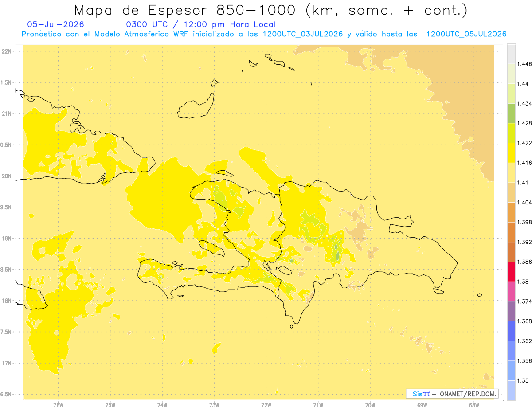Select the red swatch between 1.38 and 1.386
Screen dimensions: 532x411
(x=511, y=272)
